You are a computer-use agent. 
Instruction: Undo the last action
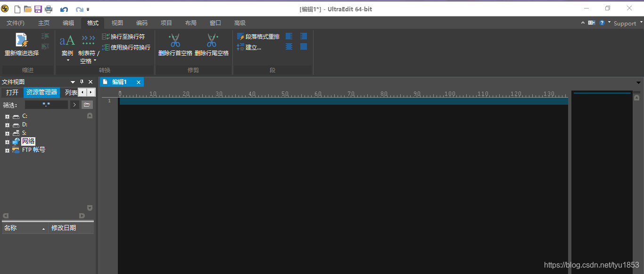coord(64,9)
